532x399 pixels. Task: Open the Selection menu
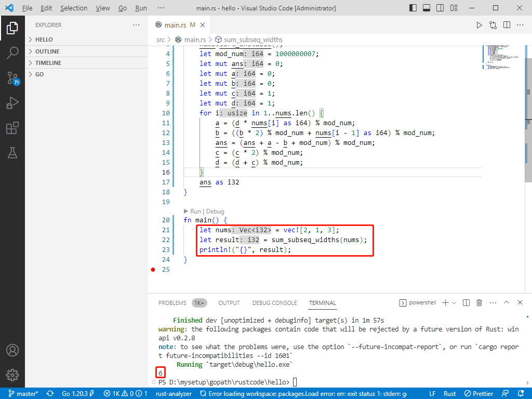point(74,8)
